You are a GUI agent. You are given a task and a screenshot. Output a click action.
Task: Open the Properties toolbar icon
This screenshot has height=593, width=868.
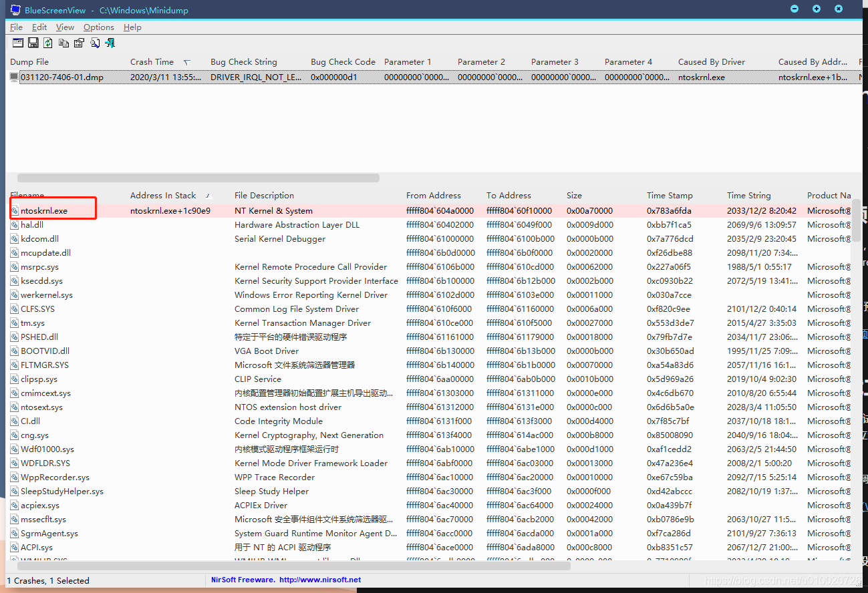(x=79, y=43)
